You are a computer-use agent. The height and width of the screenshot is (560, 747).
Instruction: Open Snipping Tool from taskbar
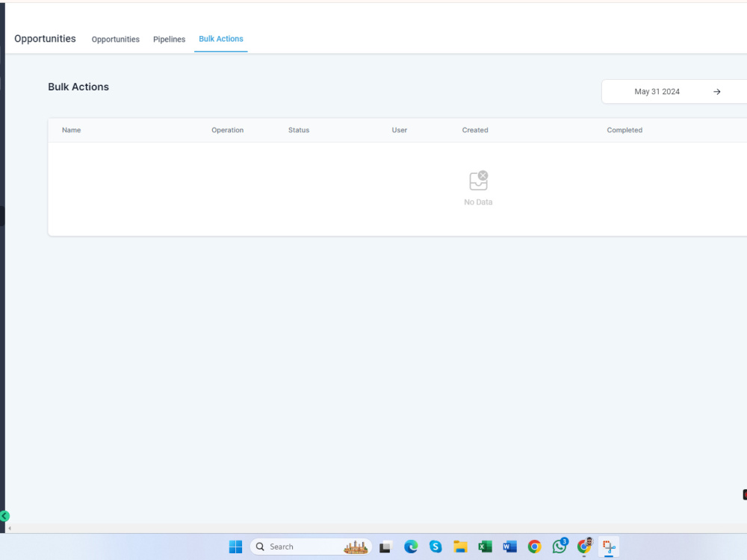pyautogui.click(x=609, y=547)
